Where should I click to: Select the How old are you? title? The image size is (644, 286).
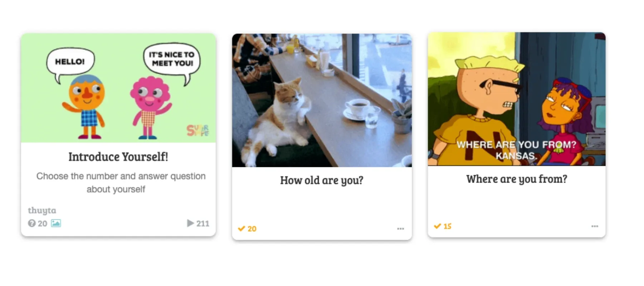(322, 180)
